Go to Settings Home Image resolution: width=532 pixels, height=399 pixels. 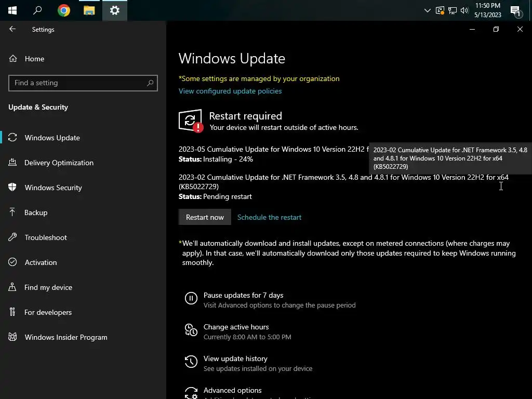[34, 59]
